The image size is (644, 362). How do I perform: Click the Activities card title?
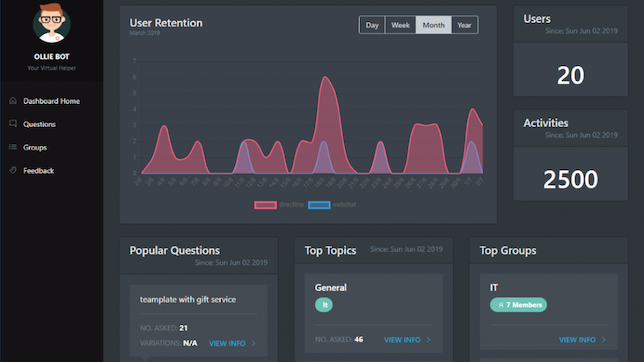point(545,123)
